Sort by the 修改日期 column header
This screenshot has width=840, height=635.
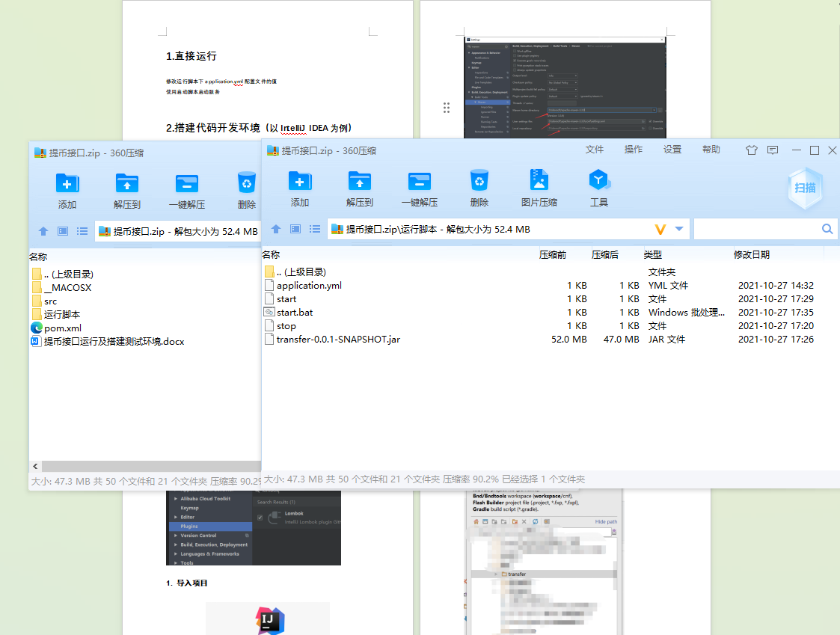(x=751, y=255)
